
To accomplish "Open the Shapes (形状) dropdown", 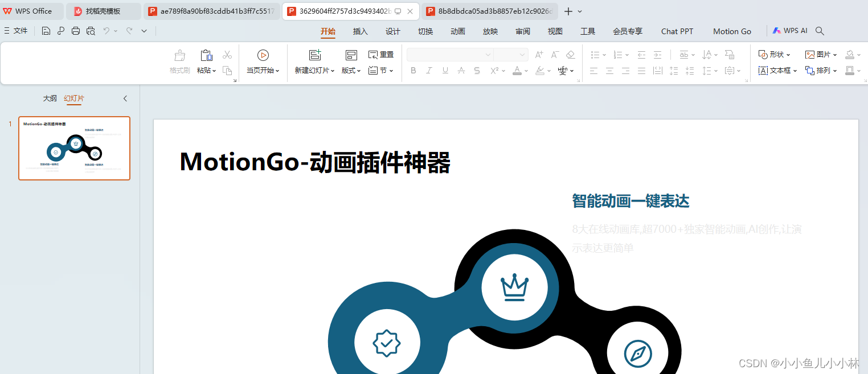I will click(775, 55).
